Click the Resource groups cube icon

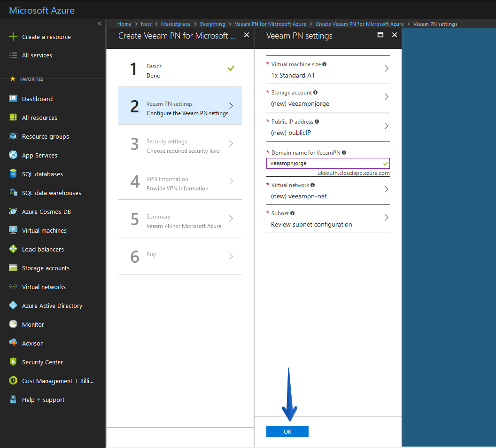[x=13, y=136]
